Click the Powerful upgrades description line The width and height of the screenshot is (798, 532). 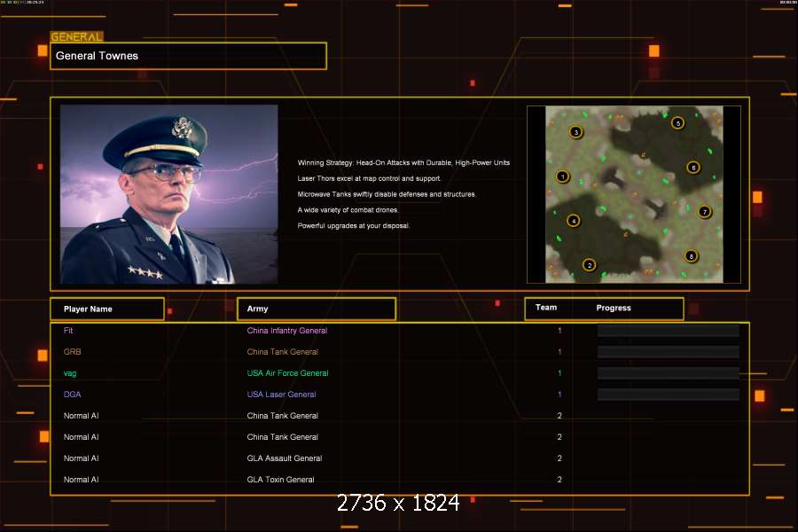(354, 225)
